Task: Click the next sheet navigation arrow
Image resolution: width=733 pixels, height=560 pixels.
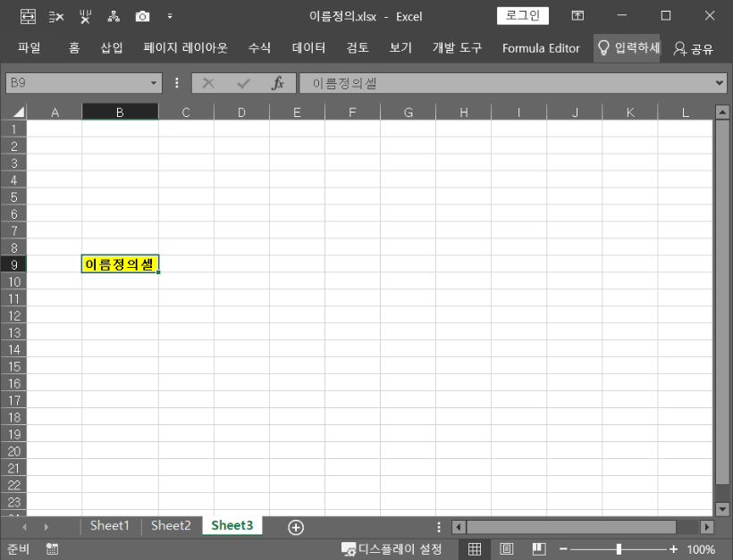Action: [x=46, y=527]
